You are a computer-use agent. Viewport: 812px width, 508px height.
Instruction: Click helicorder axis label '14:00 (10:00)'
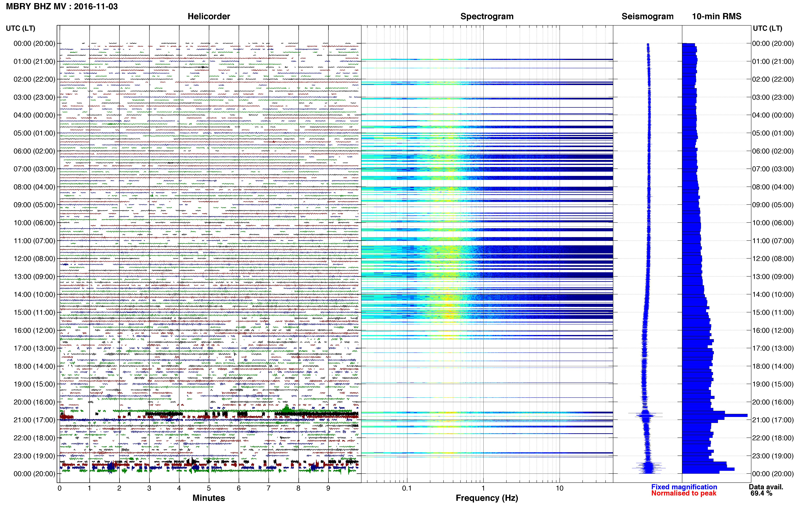click(34, 295)
